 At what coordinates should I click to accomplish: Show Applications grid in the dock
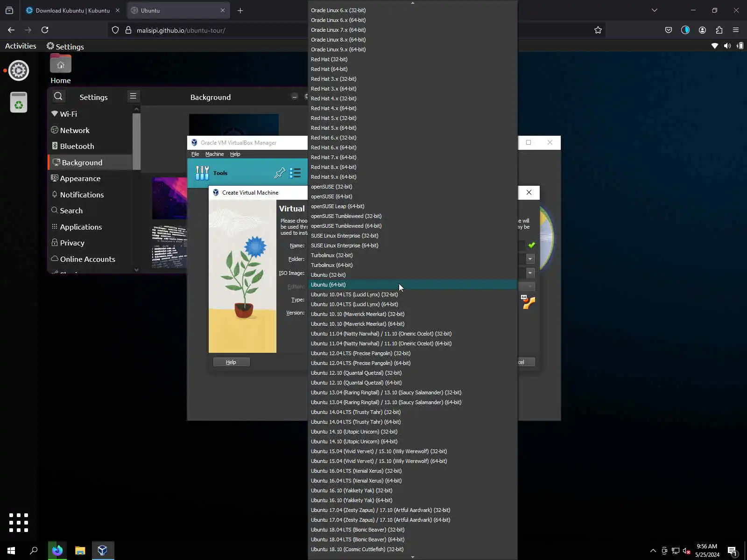(19, 523)
